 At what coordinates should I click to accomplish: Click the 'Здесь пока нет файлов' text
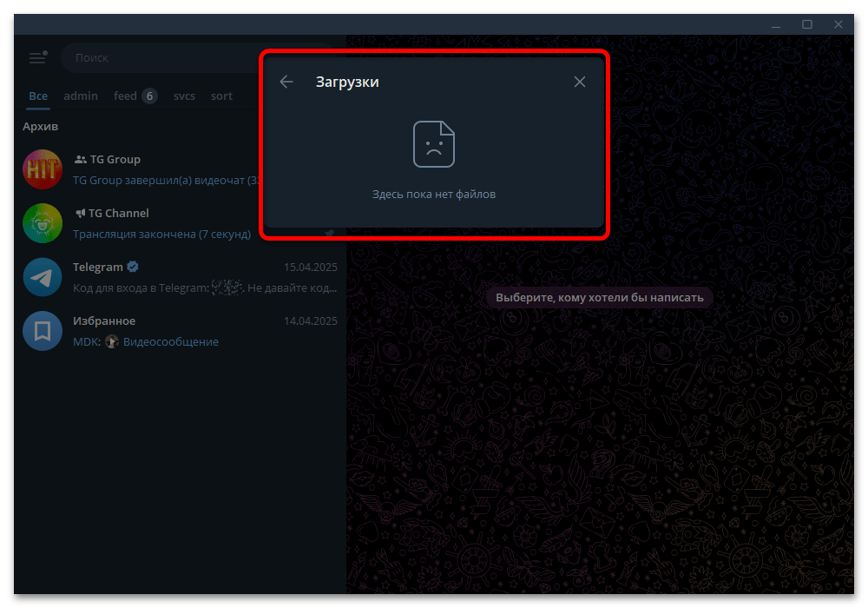pos(434,195)
